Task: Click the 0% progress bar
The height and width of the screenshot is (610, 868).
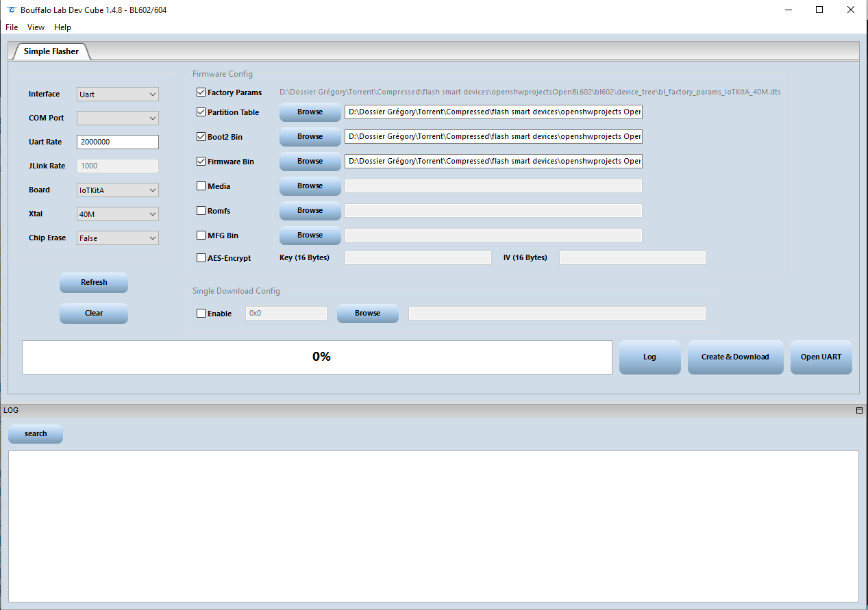Action: (x=317, y=357)
